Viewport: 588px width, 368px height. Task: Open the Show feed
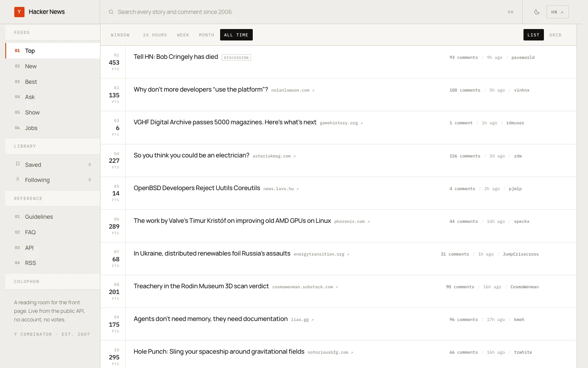tap(53, 112)
